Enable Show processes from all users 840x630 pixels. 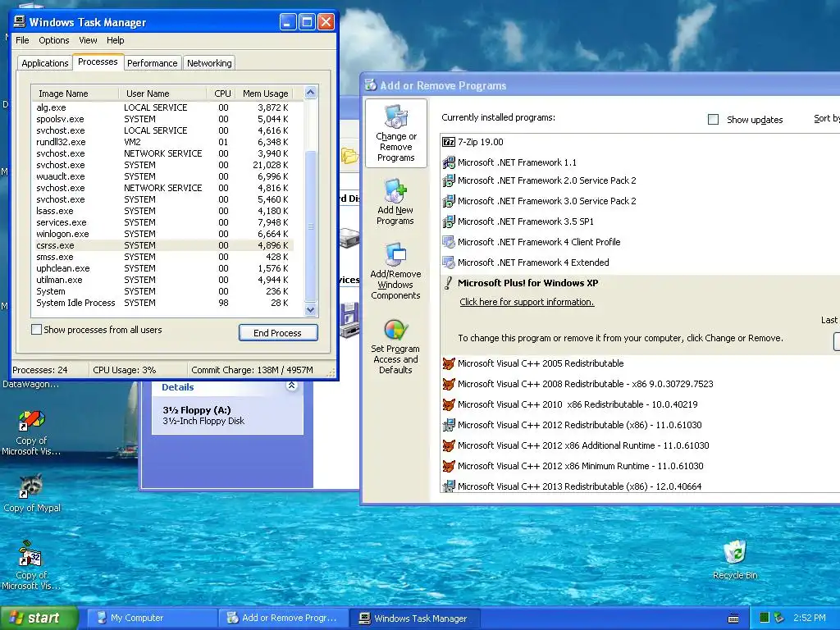point(36,330)
